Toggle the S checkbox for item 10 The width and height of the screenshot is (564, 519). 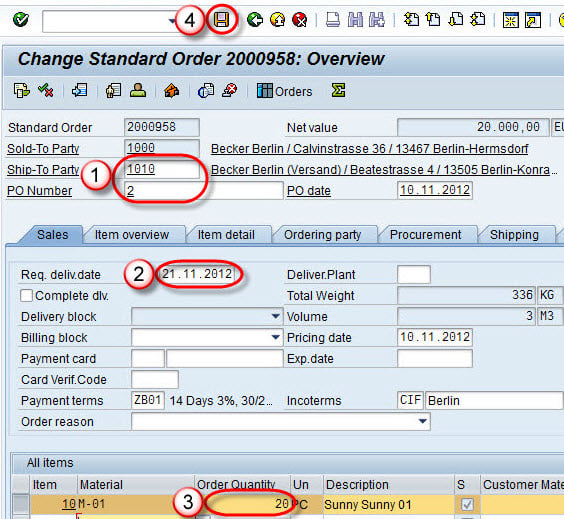coord(467,504)
